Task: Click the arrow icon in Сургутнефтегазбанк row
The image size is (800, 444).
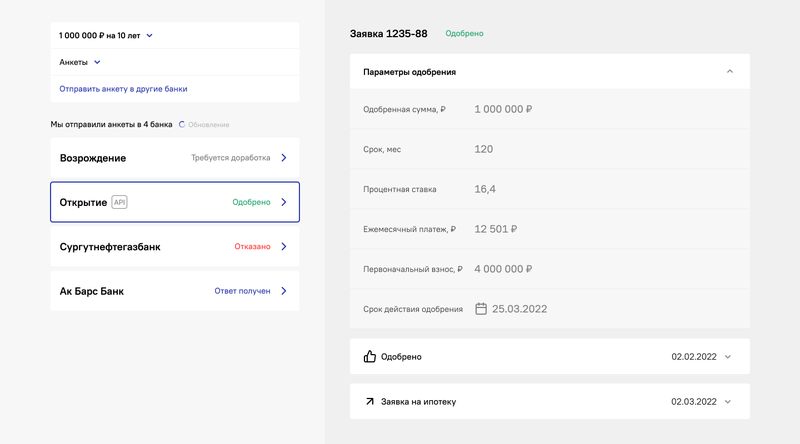Action: pos(284,247)
